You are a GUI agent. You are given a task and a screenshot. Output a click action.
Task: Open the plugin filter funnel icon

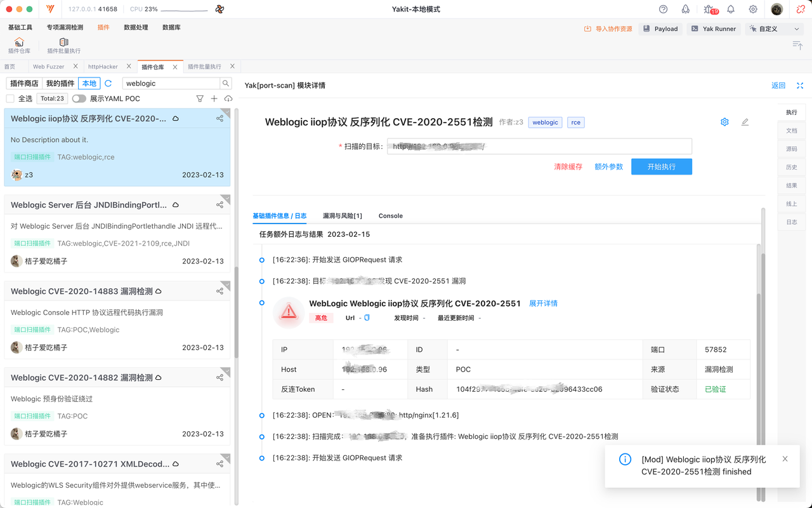click(200, 98)
